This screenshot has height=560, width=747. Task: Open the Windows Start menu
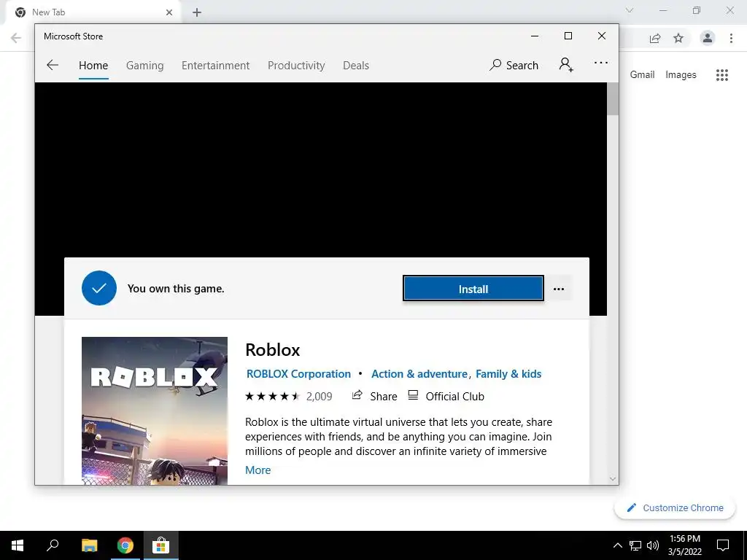[18, 545]
